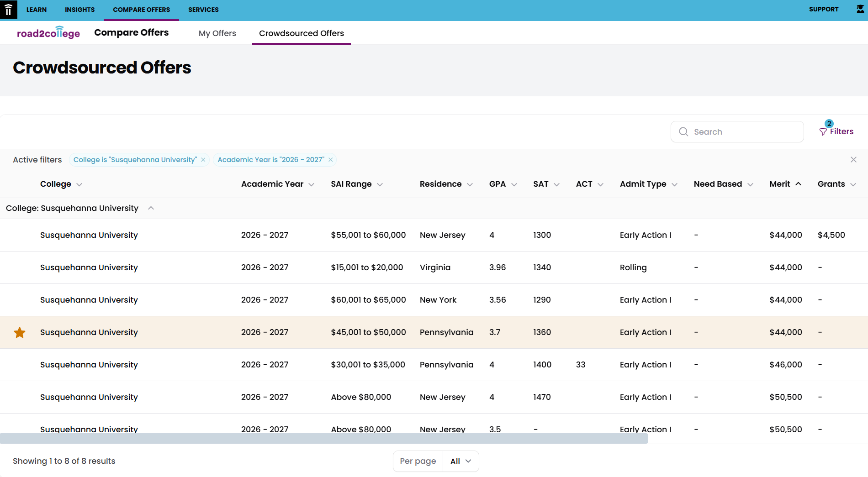Open the Residence column dropdown
Image resolution: width=868 pixels, height=477 pixels.
[x=471, y=184]
